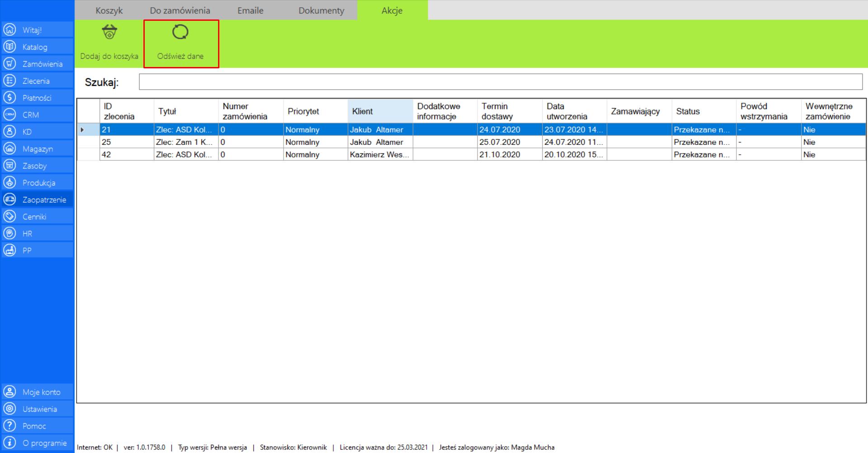Open the Magazyn warehouse icon
868x453 pixels.
pyautogui.click(x=9, y=148)
